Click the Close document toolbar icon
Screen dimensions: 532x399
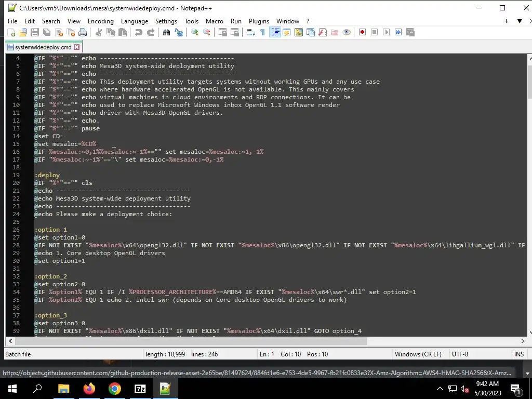point(59,32)
